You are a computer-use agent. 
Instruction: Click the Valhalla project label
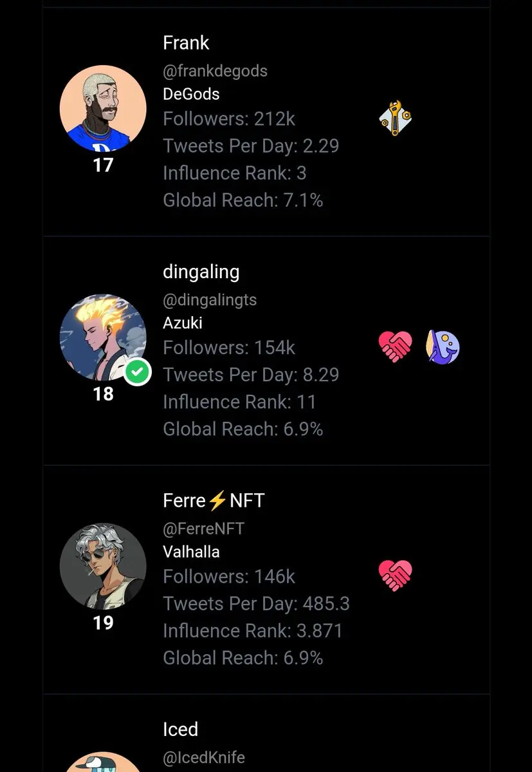(x=191, y=552)
